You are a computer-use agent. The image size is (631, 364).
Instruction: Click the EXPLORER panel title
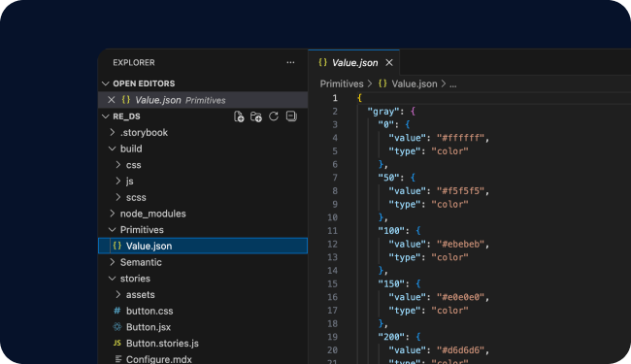click(x=134, y=63)
